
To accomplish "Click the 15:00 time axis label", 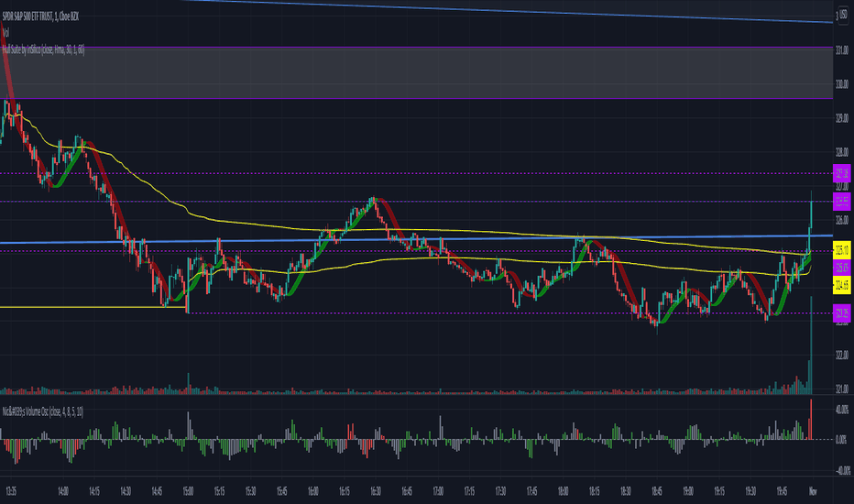I will (188, 491).
